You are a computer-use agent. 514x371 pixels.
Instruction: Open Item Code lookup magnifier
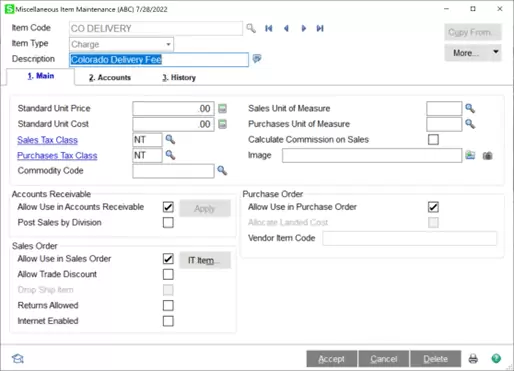(x=251, y=28)
